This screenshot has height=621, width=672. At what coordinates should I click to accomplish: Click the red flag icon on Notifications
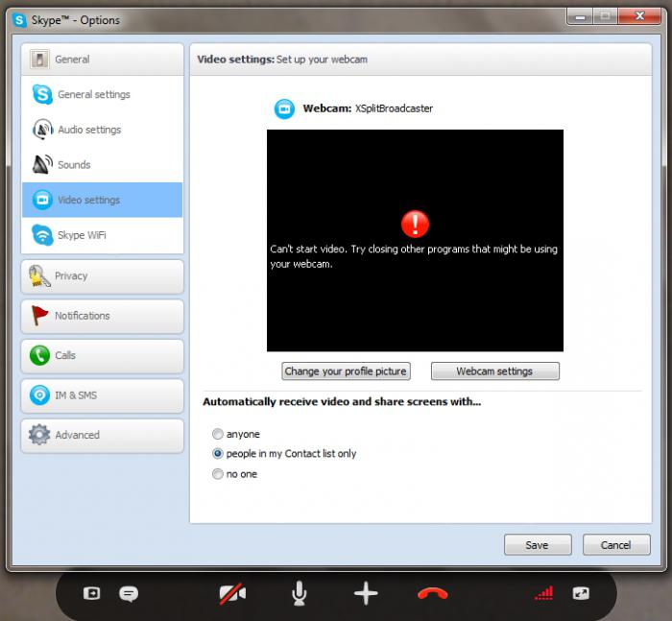click(39, 316)
